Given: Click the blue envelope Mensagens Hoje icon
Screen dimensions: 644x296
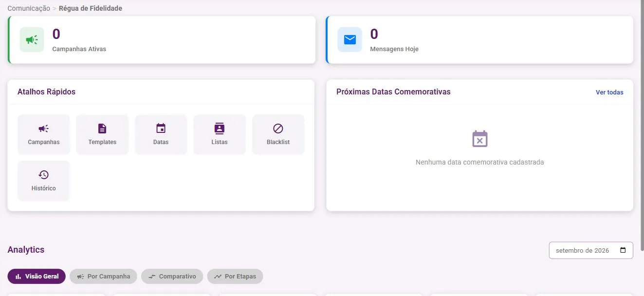Looking at the screenshot, I should pos(350,39).
